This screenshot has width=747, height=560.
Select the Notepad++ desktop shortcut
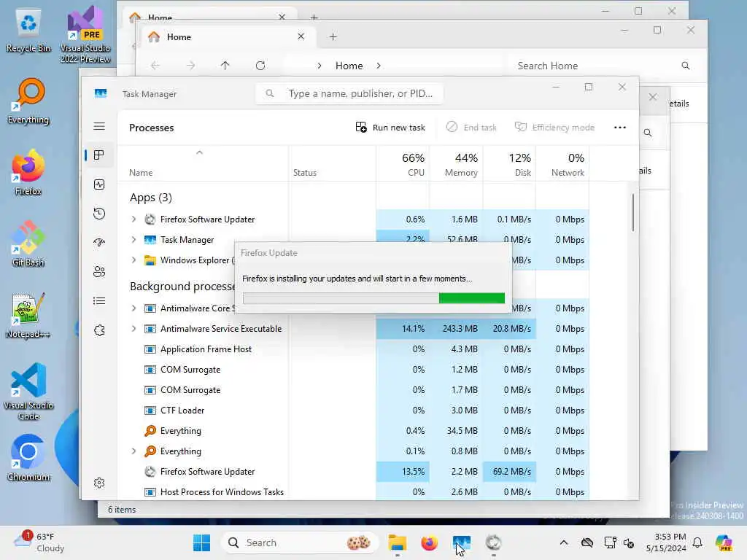coord(28,315)
